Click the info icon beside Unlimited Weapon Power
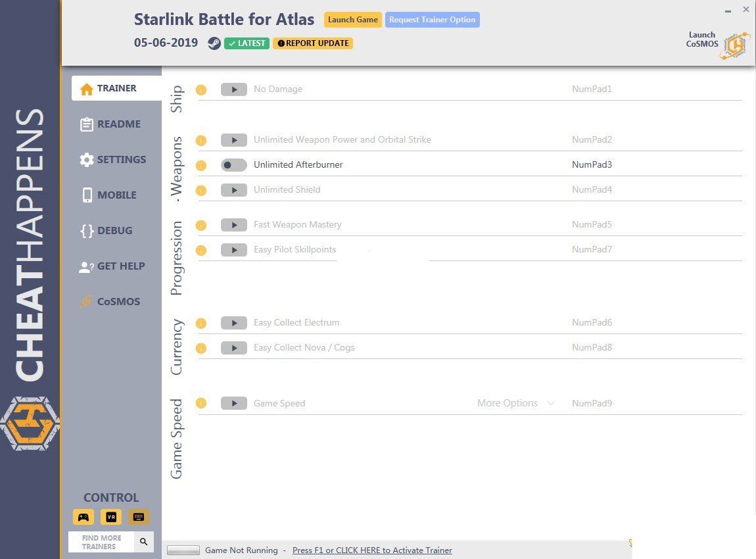Viewport: 756px width, 559px height. [x=201, y=140]
